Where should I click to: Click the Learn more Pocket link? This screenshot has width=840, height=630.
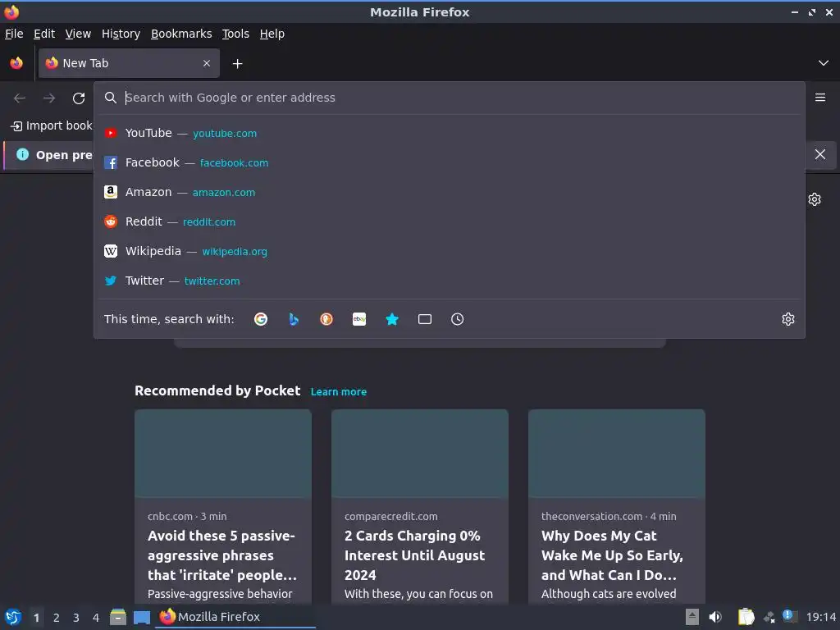(x=339, y=391)
